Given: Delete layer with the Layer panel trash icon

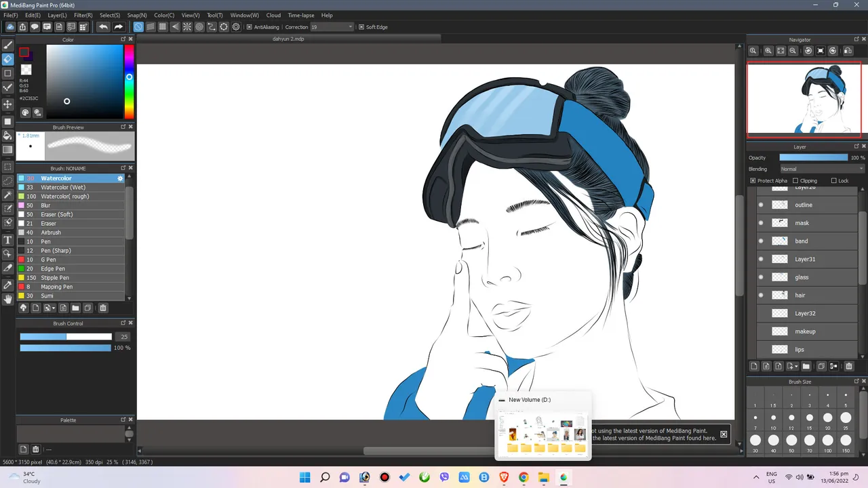Looking at the screenshot, I should click(848, 366).
